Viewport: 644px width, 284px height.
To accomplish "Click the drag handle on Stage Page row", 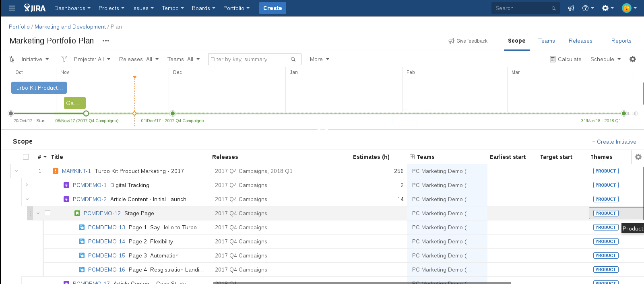I will click(30, 213).
